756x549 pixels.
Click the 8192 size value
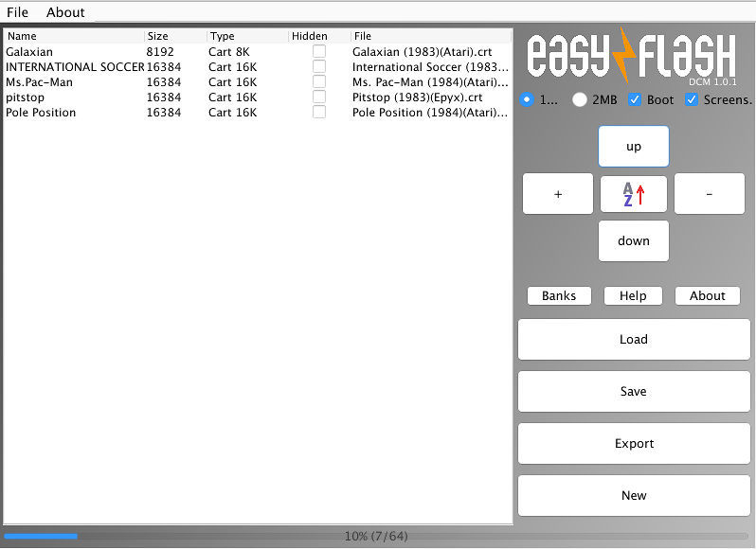click(x=160, y=52)
